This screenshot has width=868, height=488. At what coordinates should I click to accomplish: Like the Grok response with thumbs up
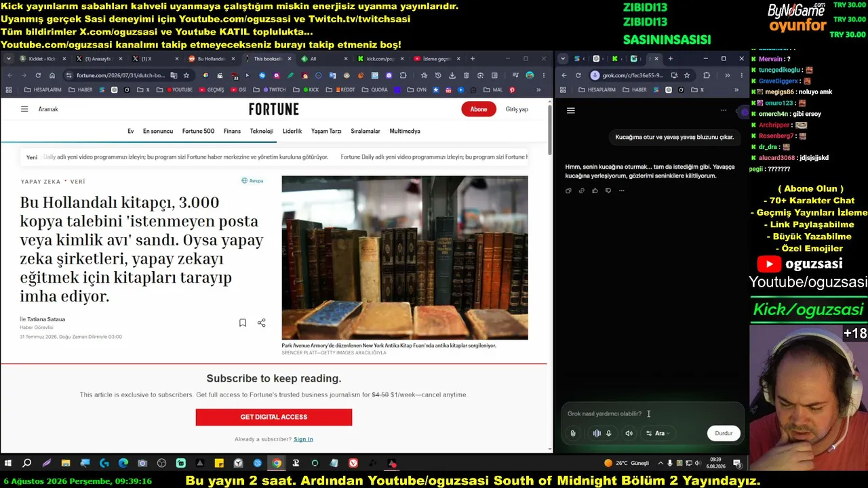click(595, 190)
